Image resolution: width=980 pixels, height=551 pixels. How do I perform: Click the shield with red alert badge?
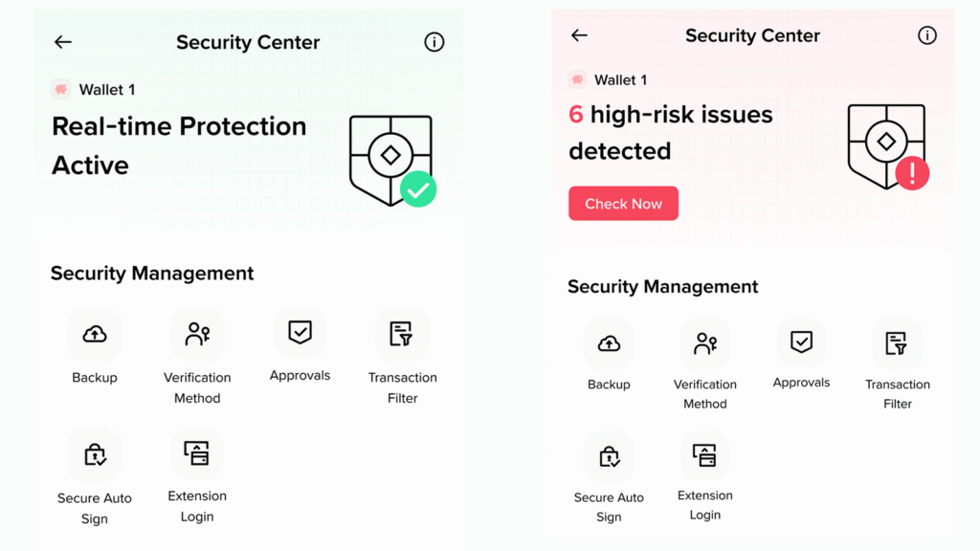tap(887, 146)
